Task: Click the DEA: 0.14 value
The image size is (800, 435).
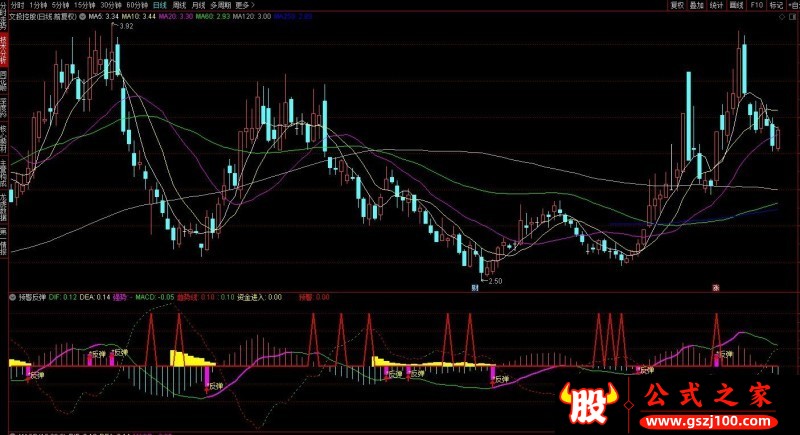Action: pos(95,297)
